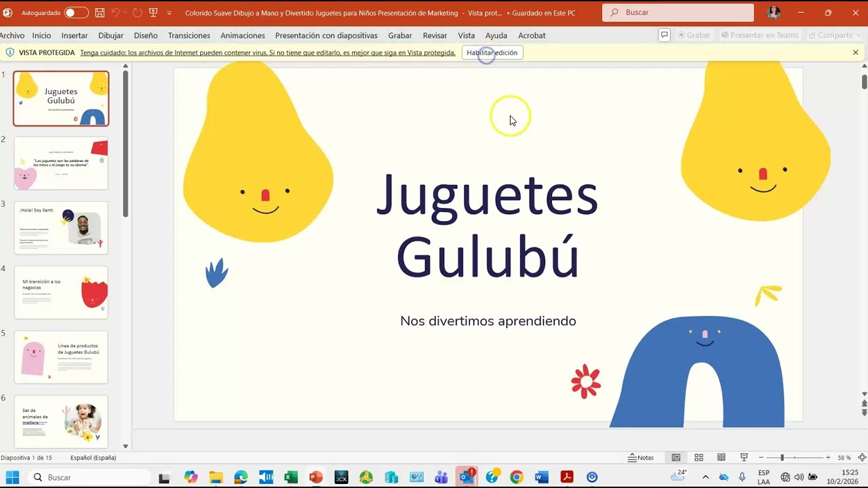Click Fit slide to current window icon

pos(862,457)
